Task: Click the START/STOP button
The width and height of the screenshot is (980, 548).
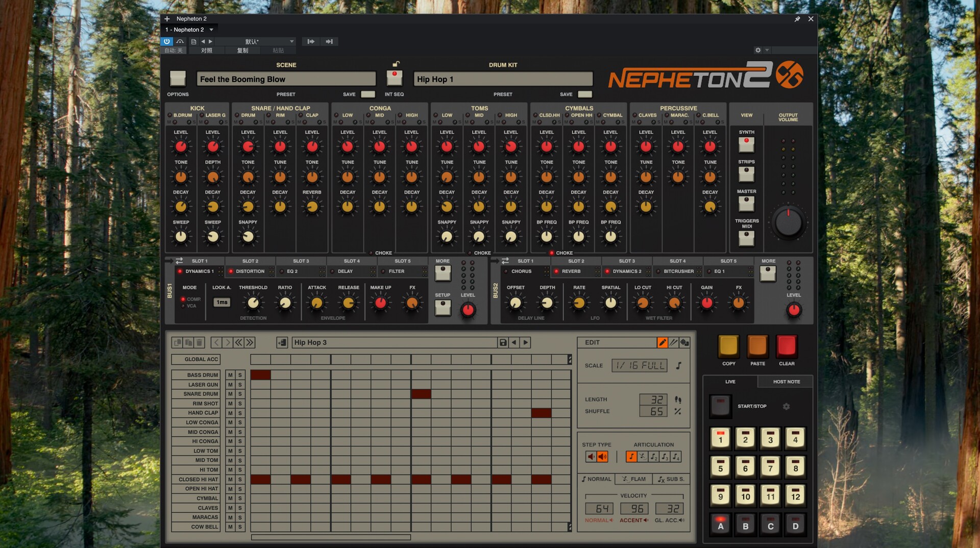Action: point(720,406)
